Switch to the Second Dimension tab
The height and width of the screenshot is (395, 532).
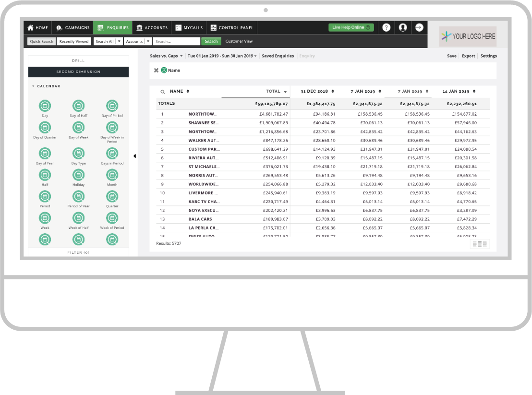[x=78, y=72]
